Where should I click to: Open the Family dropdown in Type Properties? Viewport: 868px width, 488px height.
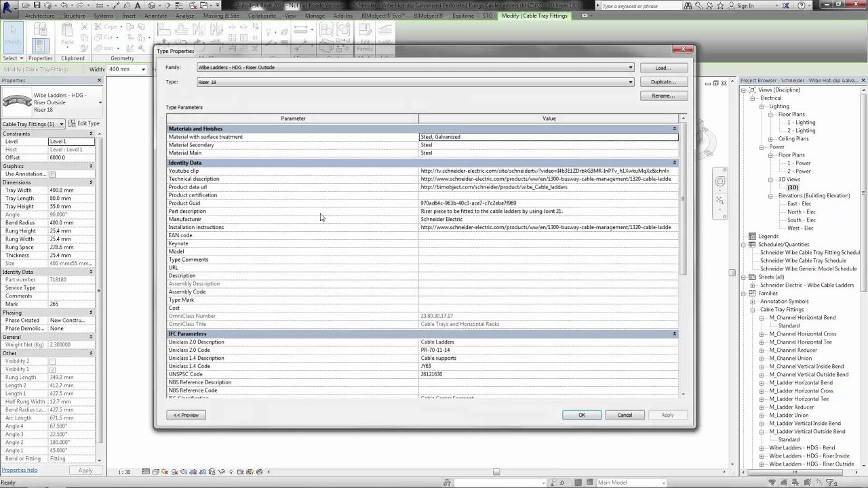(x=631, y=68)
